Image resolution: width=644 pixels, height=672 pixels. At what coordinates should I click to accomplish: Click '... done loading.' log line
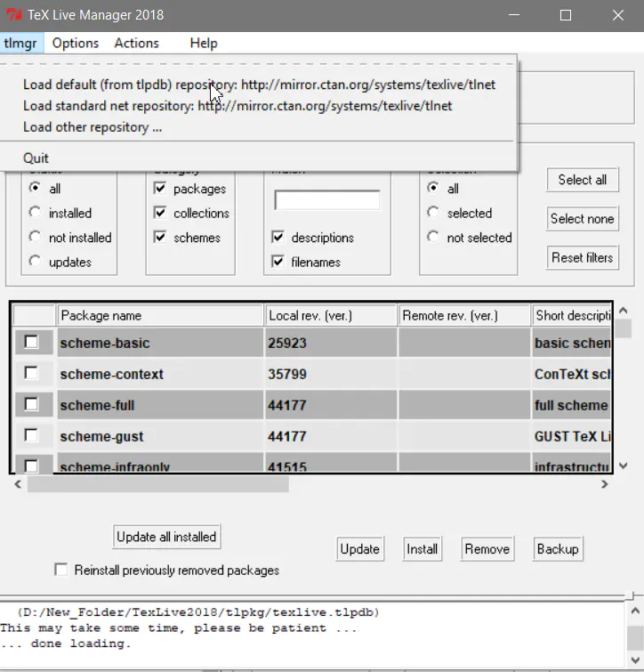click(x=66, y=644)
